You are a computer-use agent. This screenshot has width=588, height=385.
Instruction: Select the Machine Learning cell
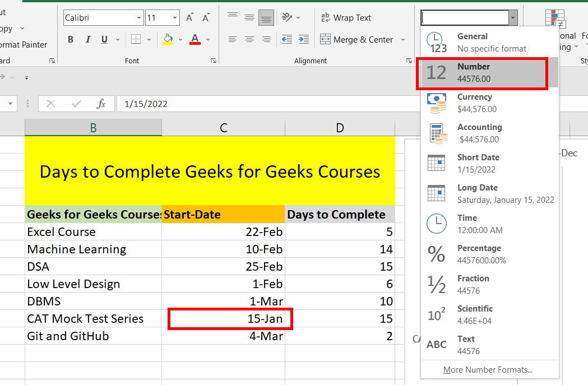[x=94, y=249]
